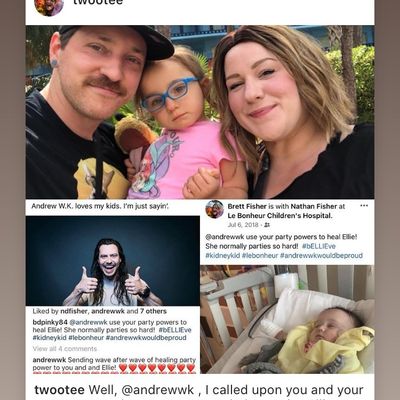Open the twootee username at top
Viewport: 400px width, 400px height.
pyautogui.click(x=98, y=3)
